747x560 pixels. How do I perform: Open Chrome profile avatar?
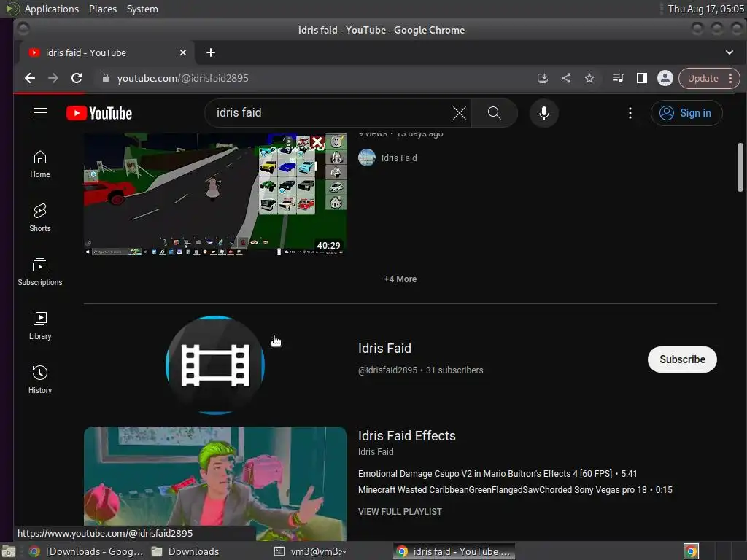point(665,78)
